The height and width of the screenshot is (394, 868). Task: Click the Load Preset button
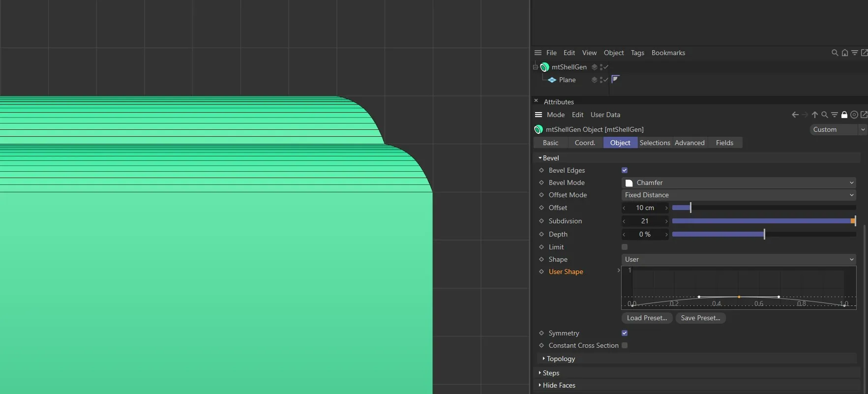point(647,318)
